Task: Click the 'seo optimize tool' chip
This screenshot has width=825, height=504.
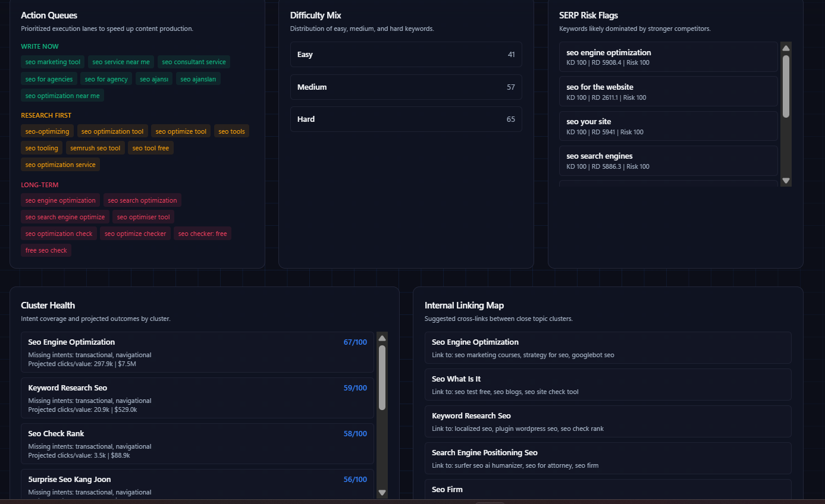Action: (181, 131)
